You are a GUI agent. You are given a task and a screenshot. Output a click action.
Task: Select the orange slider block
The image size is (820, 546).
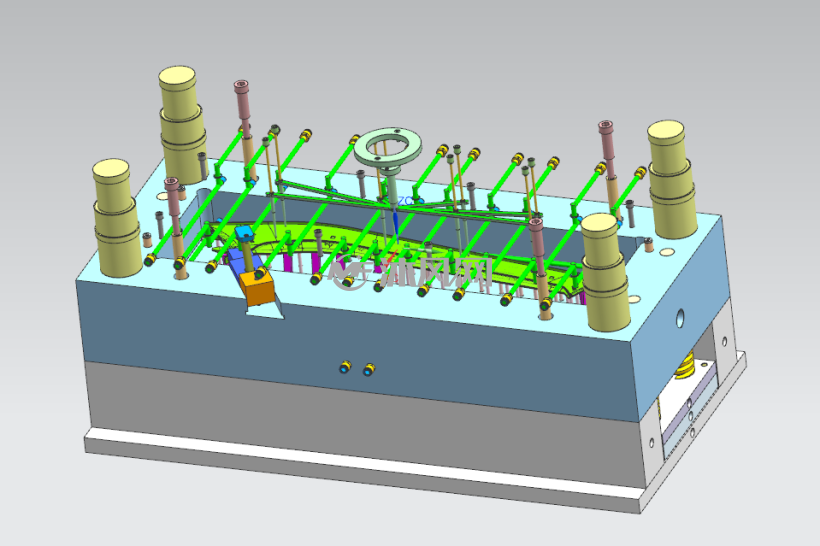[257, 288]
